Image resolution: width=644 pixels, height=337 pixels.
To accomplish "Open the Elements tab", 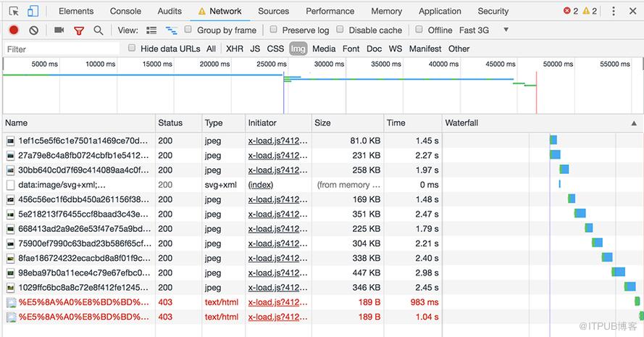I will [x=76, y=11].
